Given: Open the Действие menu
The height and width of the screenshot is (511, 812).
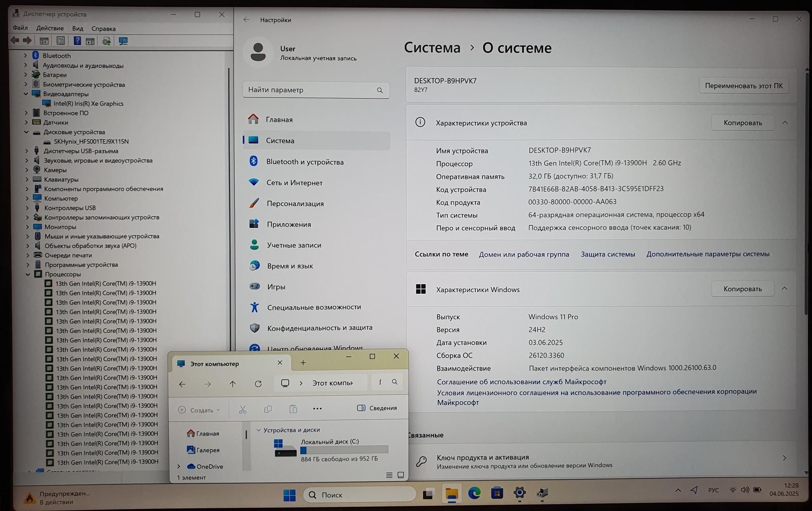Looking at the screenshot, I should [50, 28].
